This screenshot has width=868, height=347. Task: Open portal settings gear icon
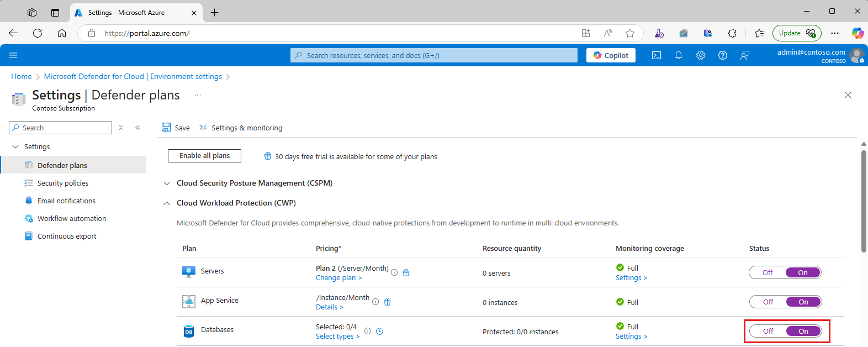click(701, 55)
